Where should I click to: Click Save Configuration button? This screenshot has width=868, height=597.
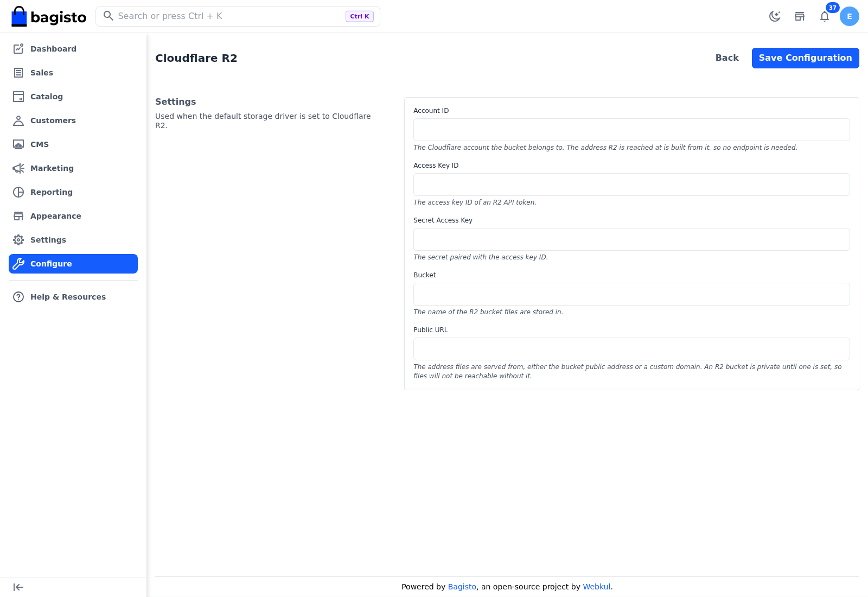(806, 58)
